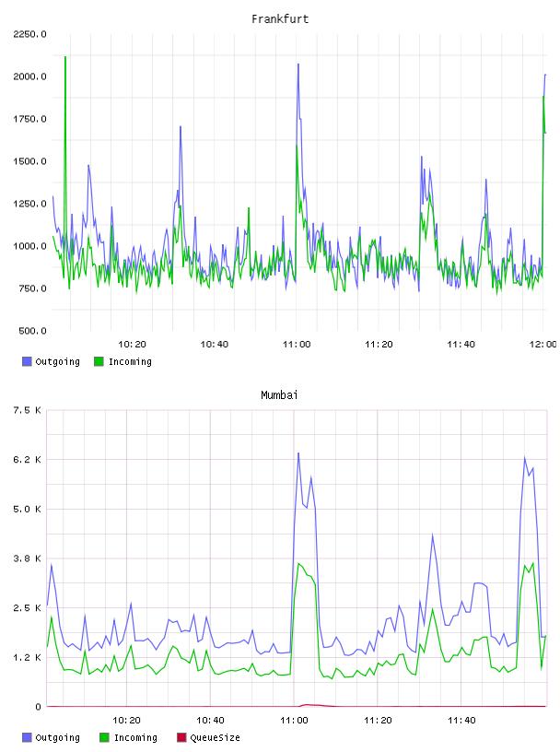Click the 10:40 time label in Frankfurt chart

215,345
